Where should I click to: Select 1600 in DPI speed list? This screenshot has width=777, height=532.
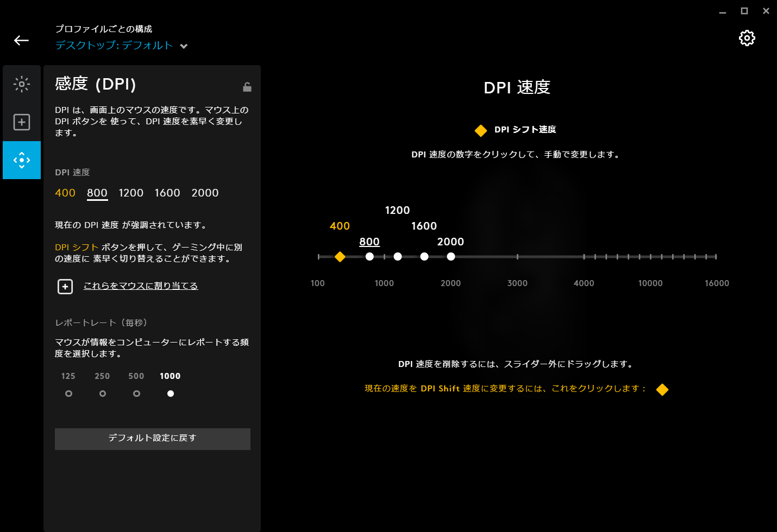click(x=167, y=193)
